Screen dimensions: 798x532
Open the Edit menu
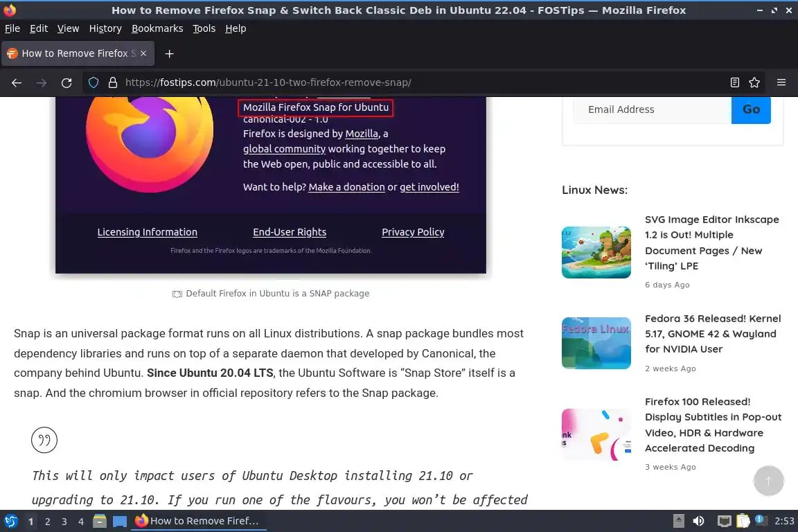[39, 28]
